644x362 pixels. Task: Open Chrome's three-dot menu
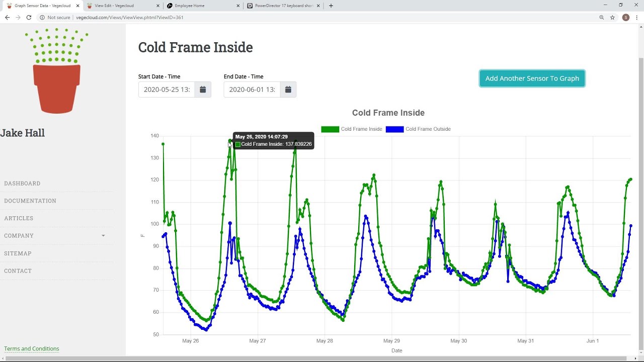pyautogui.click(x=637, y=17)
